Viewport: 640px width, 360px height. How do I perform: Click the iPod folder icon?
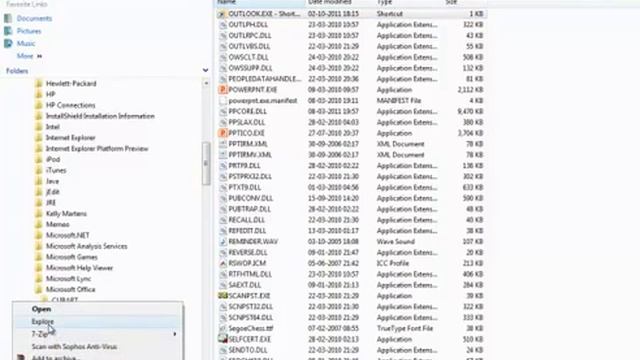coord(39,159)
